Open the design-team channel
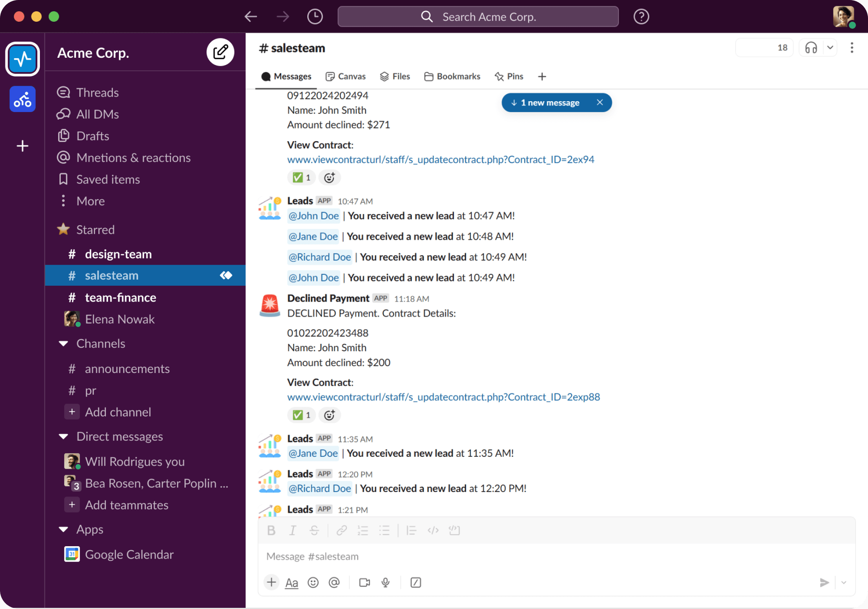 coord(145,254)
